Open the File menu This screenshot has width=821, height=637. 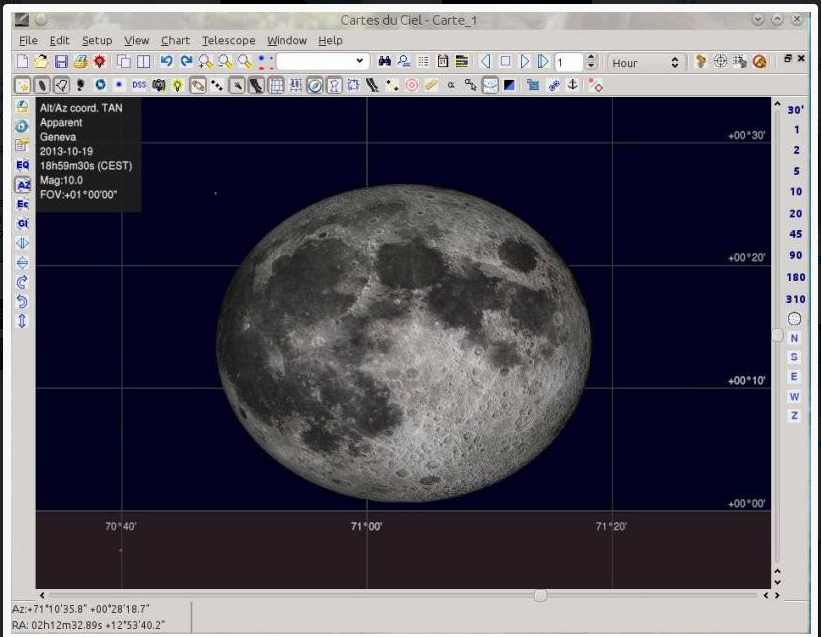pyautogui.click(x=28, y=40)
